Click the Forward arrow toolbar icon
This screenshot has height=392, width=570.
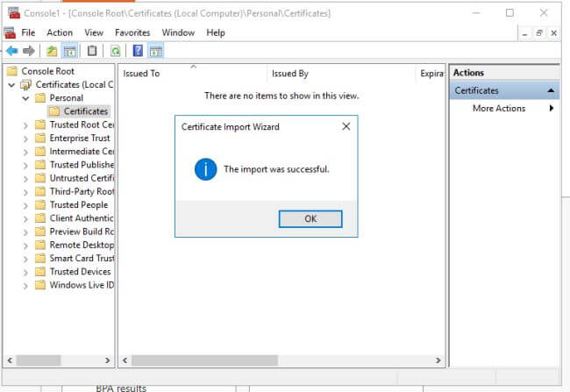click(29, 51)
